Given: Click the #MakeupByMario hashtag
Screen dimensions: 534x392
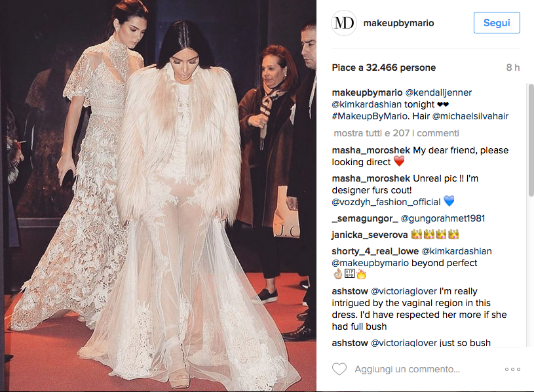Looking at the screenshot, I should [x=370, y=116].
